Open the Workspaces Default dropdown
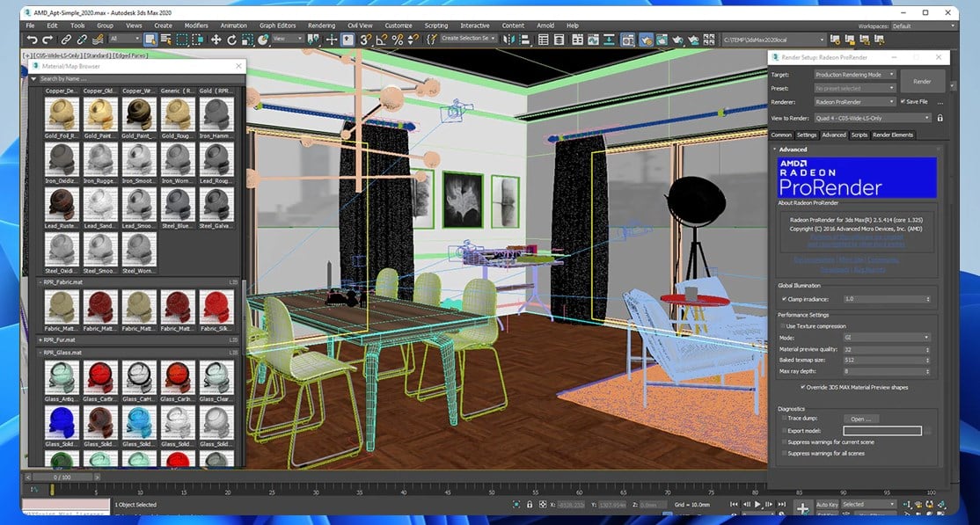980x525 pixels. coord(924,26)
